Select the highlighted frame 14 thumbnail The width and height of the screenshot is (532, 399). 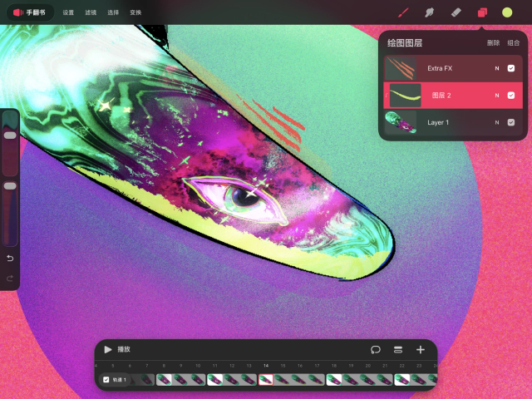[x=266, y=380]
